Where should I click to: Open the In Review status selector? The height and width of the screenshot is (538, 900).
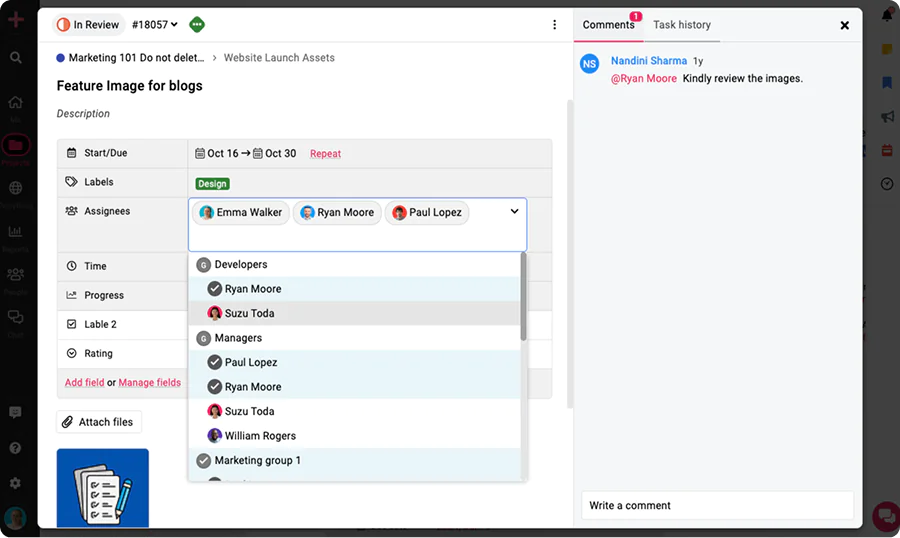pos(88,25)
